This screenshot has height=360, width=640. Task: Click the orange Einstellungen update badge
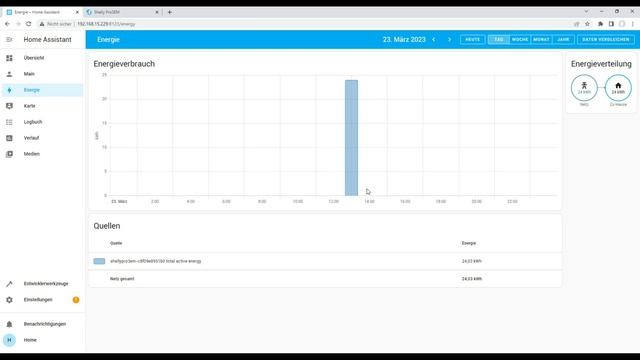point(76,300)
